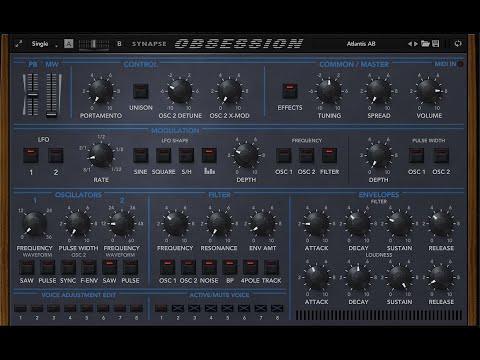Select Square LFO shape
The image size is (480, 360).
coord(163,156)
